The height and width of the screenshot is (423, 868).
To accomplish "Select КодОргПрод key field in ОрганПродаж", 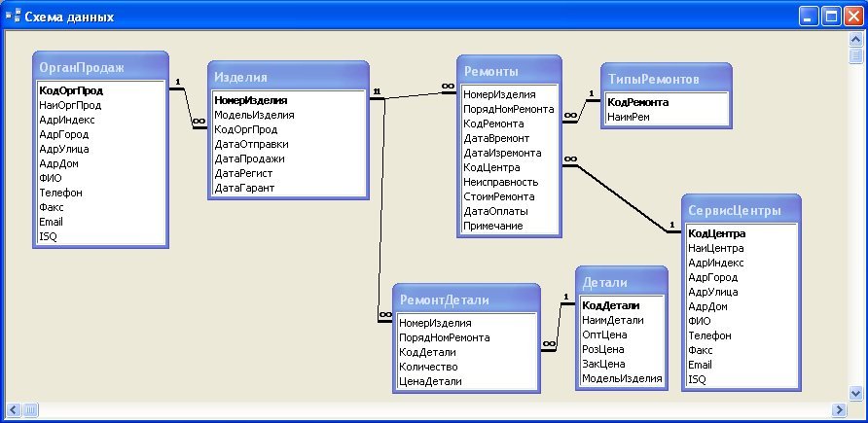I will click(x=71, y=90).
